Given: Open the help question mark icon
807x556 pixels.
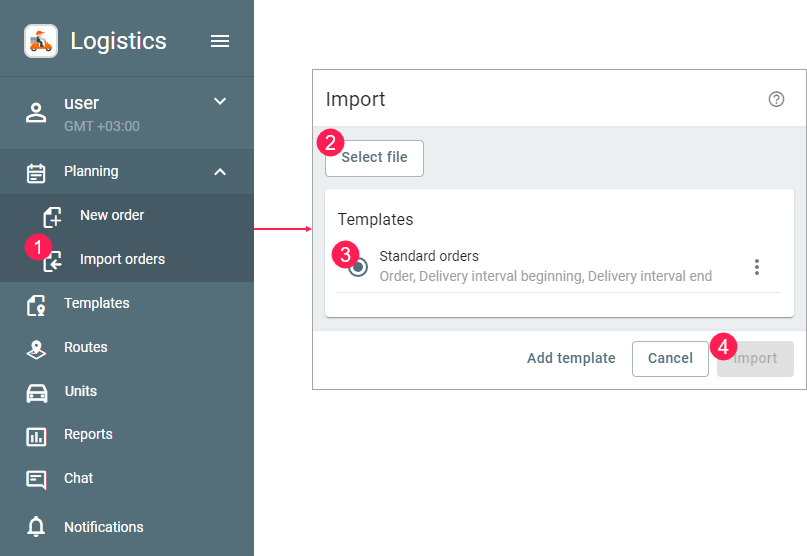Looking at the screenshot, I should pyautogui.click(x=776, y=99).
